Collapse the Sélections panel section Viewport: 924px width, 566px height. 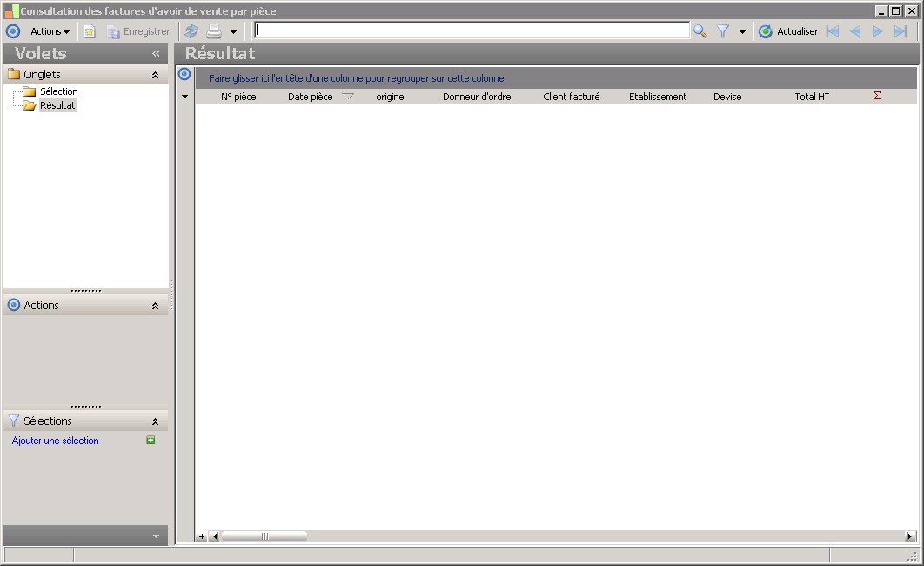coord(155,421)
